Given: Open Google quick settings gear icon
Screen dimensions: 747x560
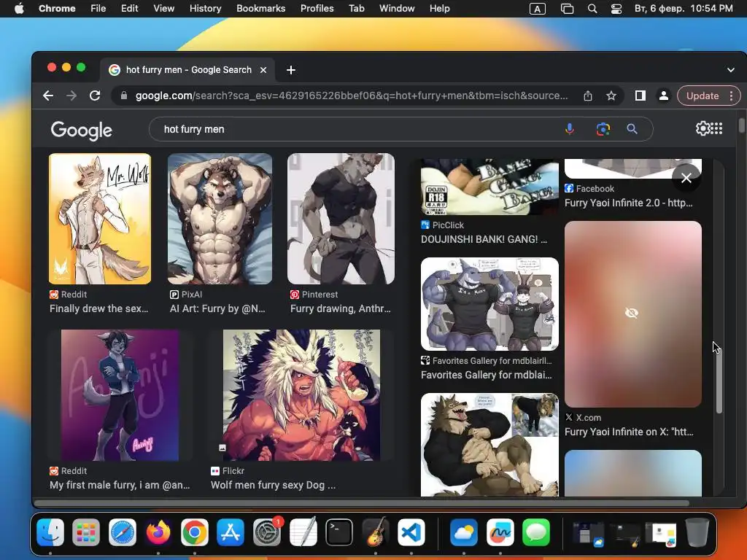Looking at the screenshot, I should (x=703, y=128).
